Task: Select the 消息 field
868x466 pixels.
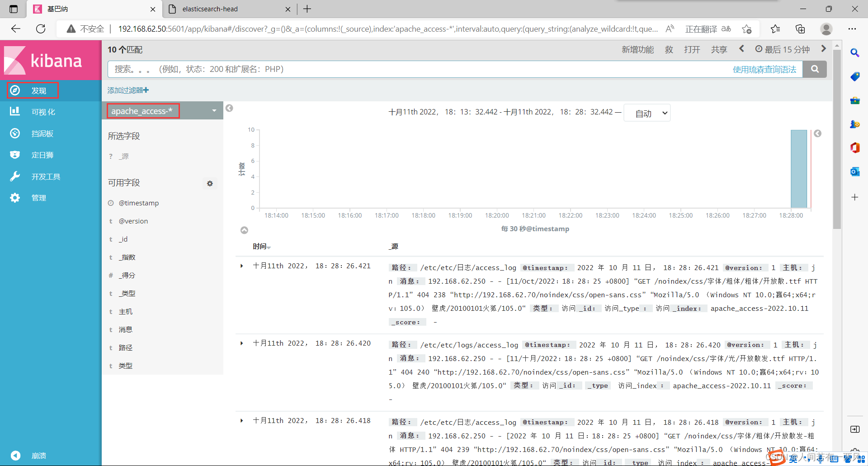Action: pyautogui.click(x=126, y=330)
